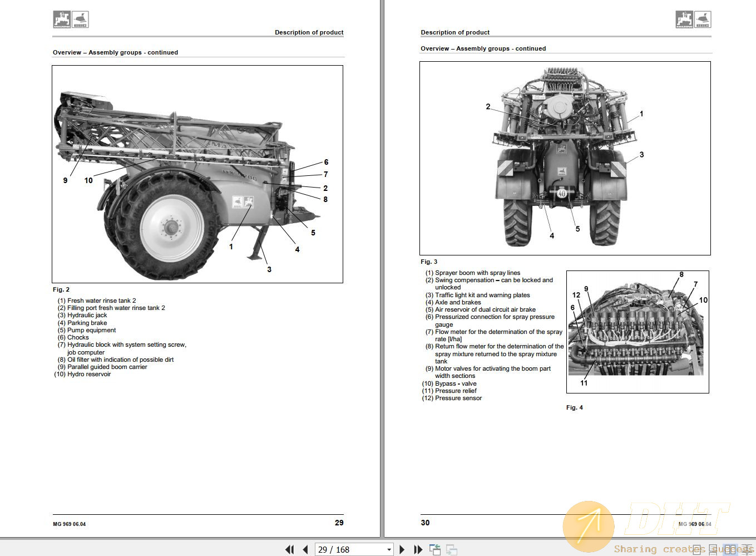Click the greyed next view icon
The image size is (756, 556).
click(x=452, y=549)
